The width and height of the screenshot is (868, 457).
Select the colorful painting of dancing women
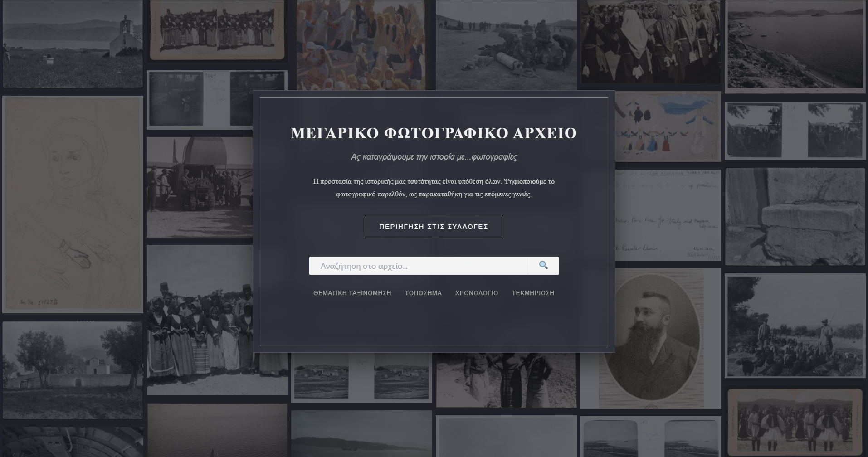coord(361,45)
